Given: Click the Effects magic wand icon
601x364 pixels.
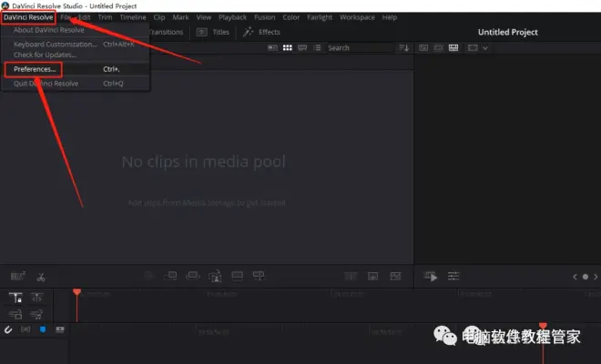Looking at the screenshot, I should [248, 32].
